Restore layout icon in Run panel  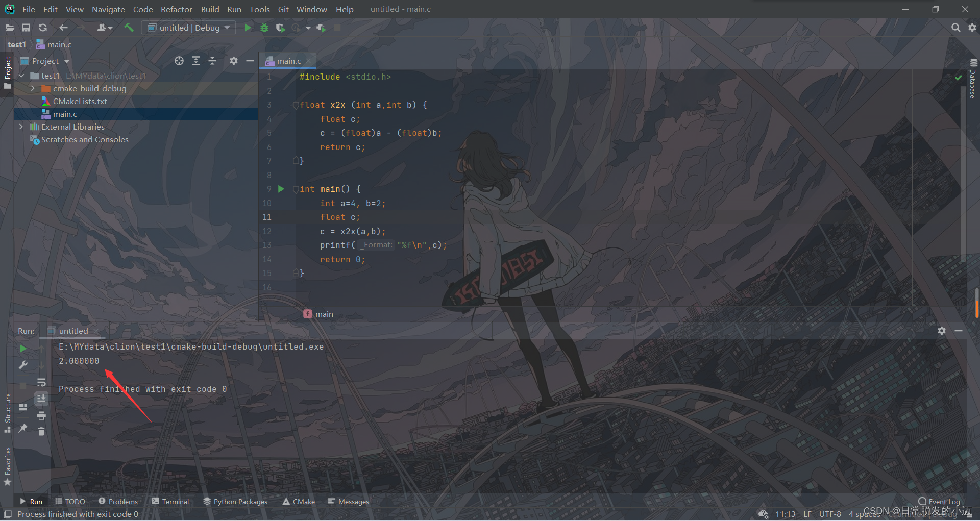pyautogui.click(x=23, y=407)
